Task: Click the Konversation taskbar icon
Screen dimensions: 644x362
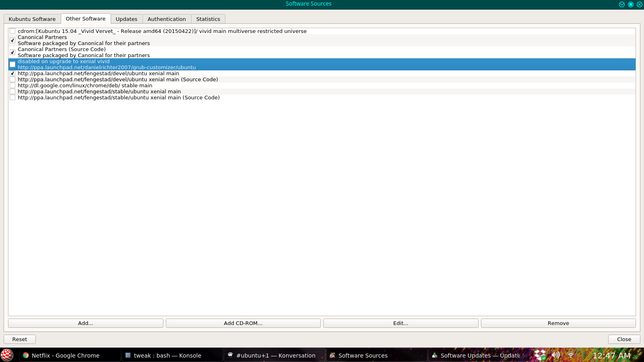Action: (230, 355)
